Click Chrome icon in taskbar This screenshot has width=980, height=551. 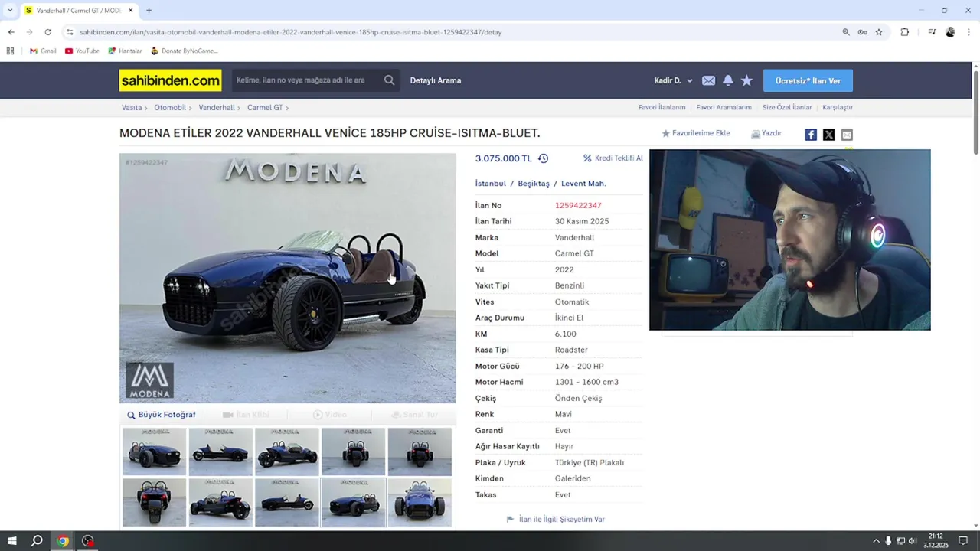click(63, 541)
